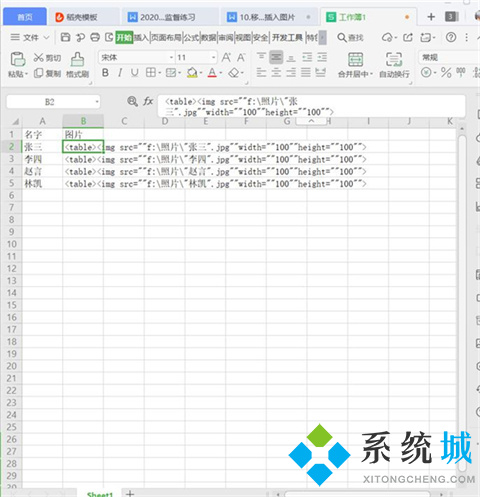Image resolution: width=480 pixels, height=497 pixels.
Task: Click the fx Insert Function icon
Action: pos(148,101)
